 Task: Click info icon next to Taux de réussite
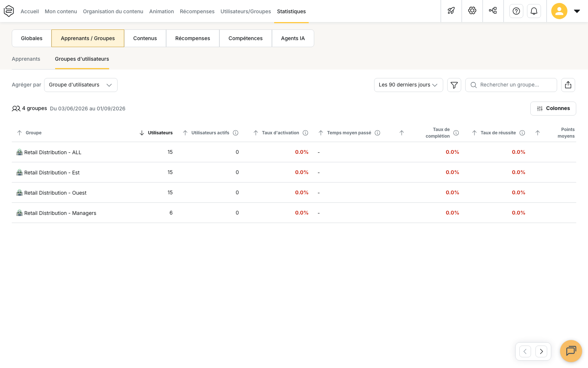[x=522, y=133]
